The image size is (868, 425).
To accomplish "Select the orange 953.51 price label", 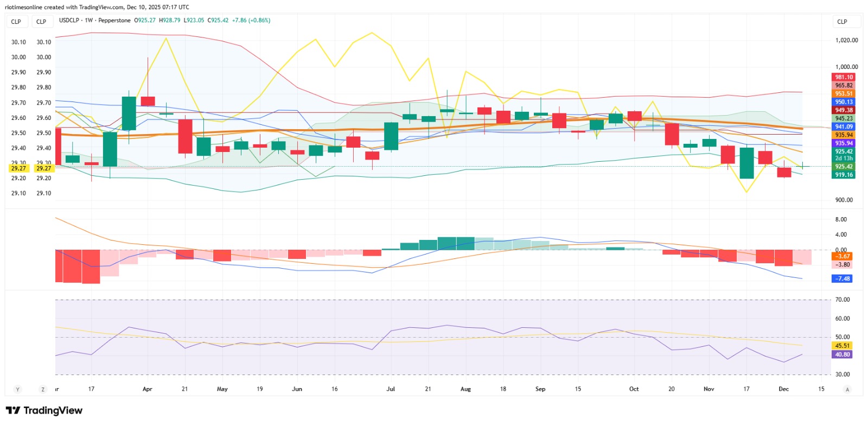I will 844,93.
